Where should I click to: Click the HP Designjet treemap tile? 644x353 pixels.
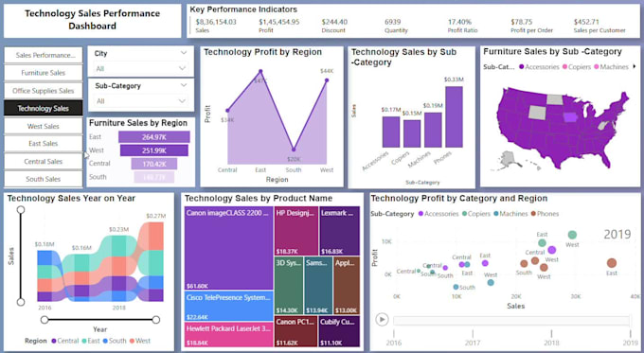pos(296,231)
